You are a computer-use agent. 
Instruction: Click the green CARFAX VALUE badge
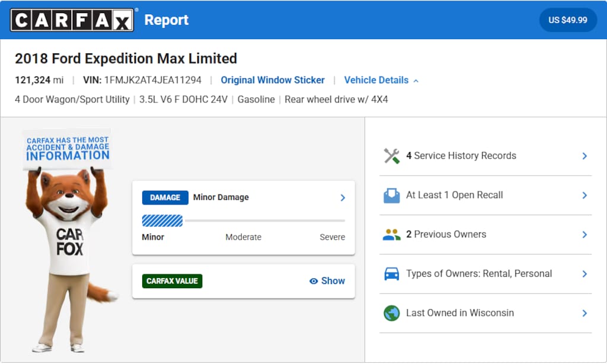point(172,281)
